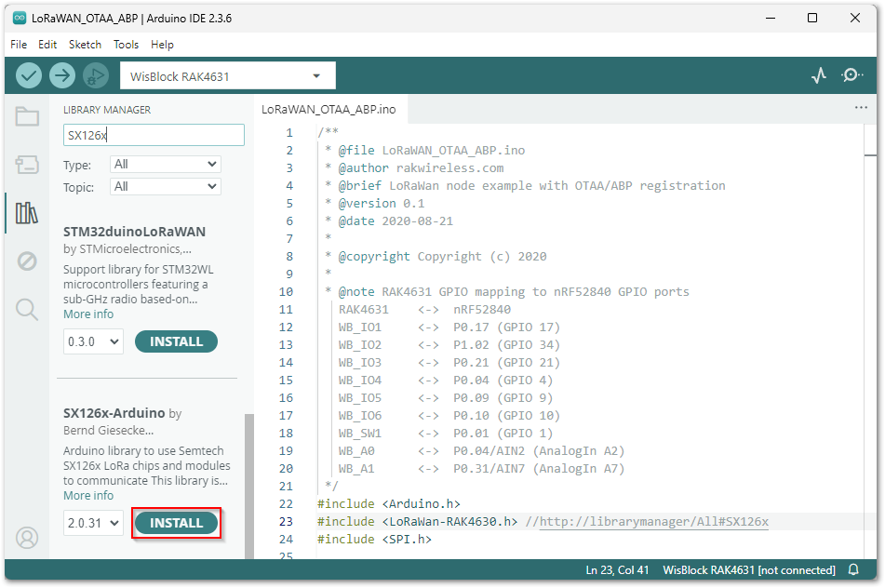885x588 pixels.
Task: Open the Serial Plotter icon
Action: [819, 75]
